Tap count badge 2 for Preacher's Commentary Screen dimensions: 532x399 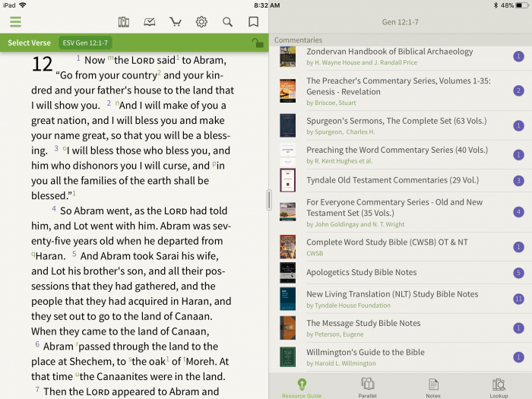(x=518, y=90)
